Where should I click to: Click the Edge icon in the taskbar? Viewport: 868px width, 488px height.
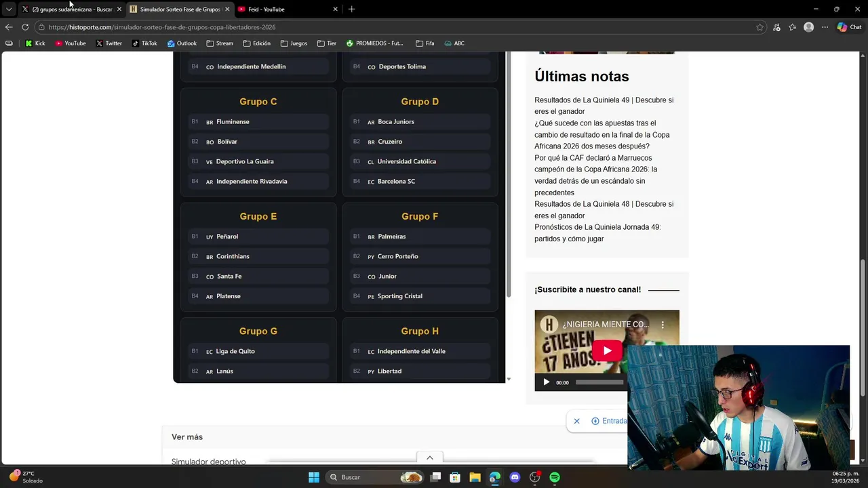pyautogui.click(x=495, y=477)
